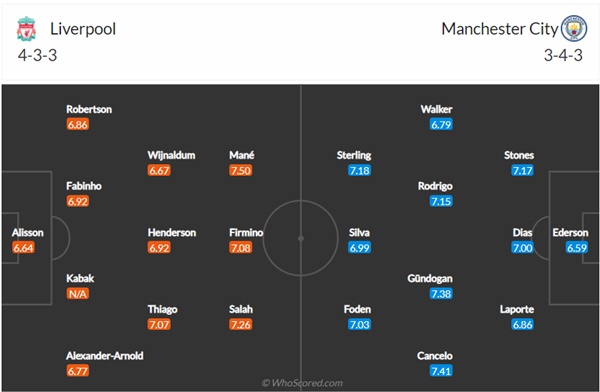600x392 pixels.
Task: Select Mané's 7.50 rating badge
Action: click(x=241, y=170)
